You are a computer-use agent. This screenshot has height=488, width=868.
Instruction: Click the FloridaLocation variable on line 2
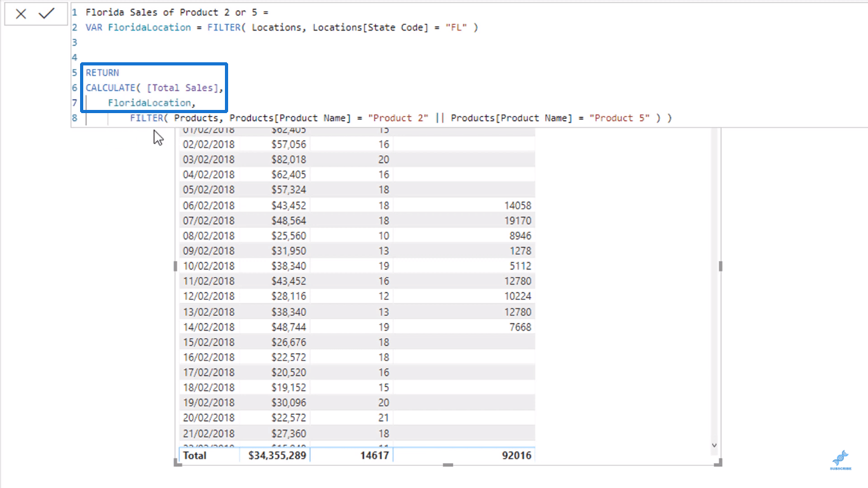(x=149, y=27)
